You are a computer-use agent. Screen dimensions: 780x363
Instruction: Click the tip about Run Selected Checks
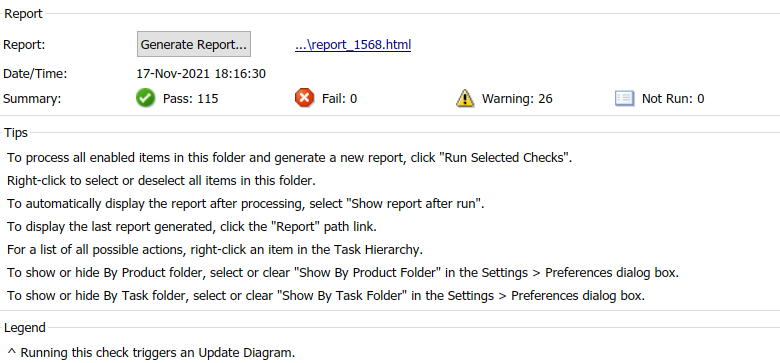point(290,158)
